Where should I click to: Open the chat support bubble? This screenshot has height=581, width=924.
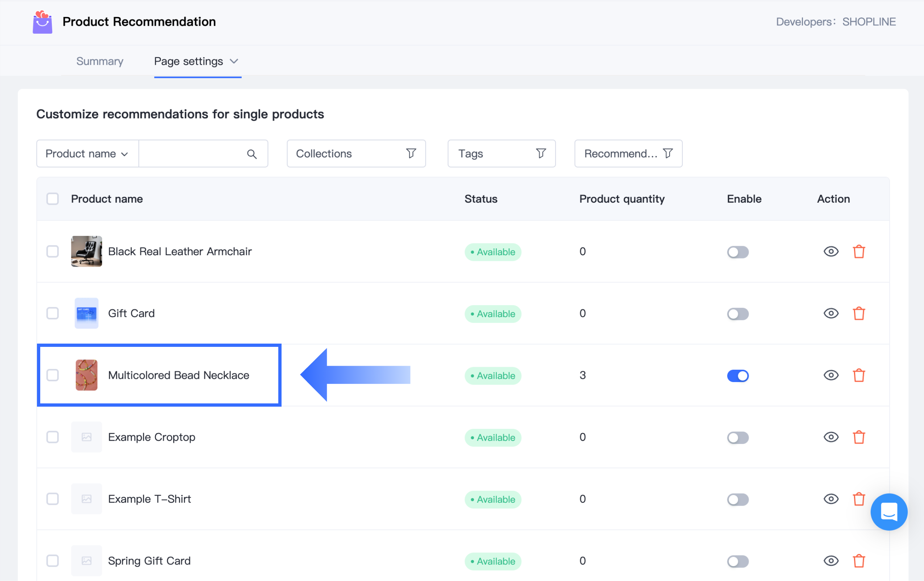point(888,511)
